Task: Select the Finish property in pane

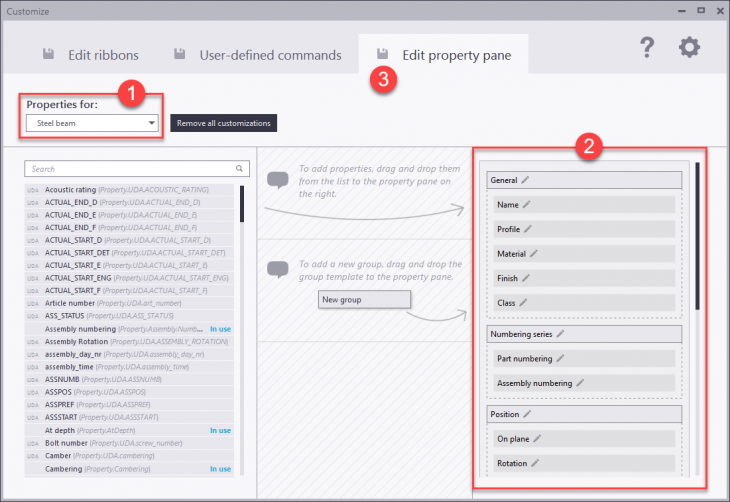Action: pyautogui.click(x=584, y=278)
